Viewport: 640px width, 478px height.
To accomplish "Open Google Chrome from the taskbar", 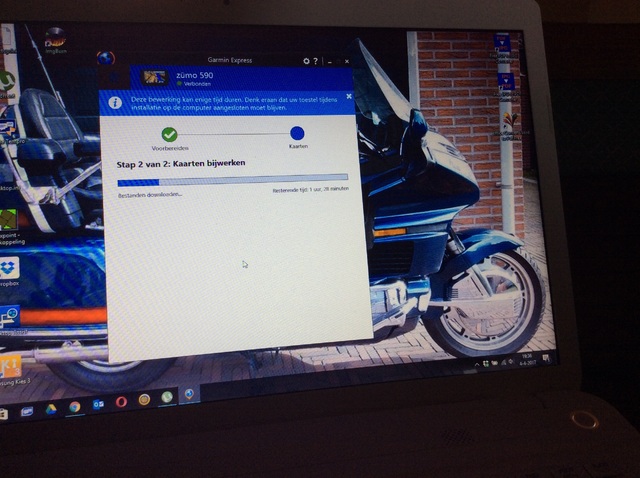I will [74, 407].
